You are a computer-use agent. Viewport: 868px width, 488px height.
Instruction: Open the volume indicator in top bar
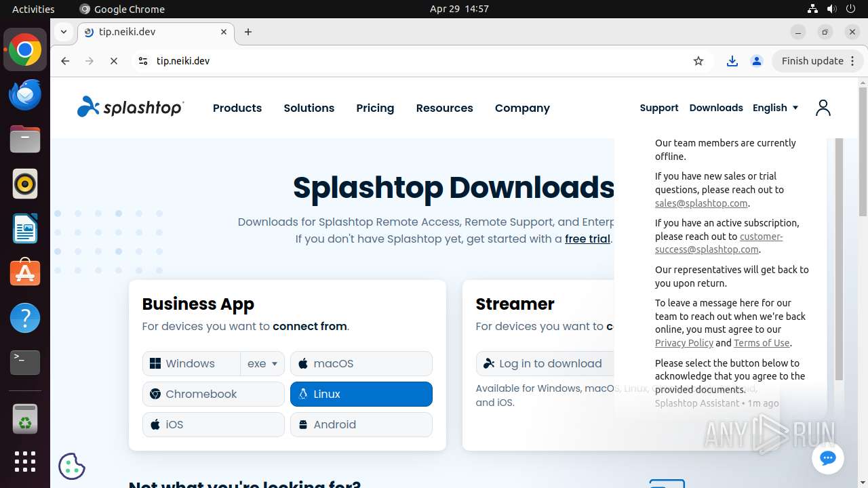tap(831, 9)
